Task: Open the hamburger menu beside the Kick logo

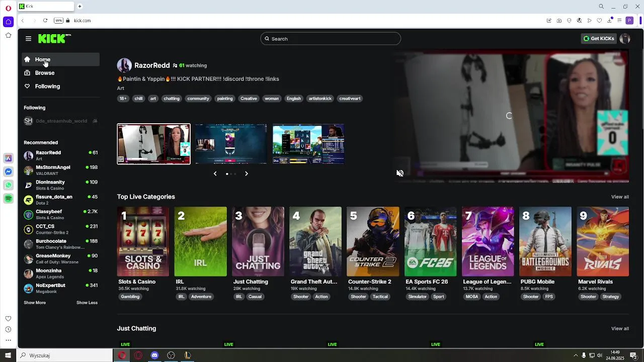Action: 28,39
